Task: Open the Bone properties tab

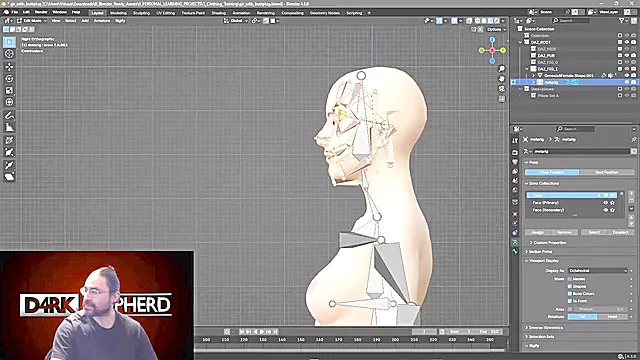Action: 515,251
